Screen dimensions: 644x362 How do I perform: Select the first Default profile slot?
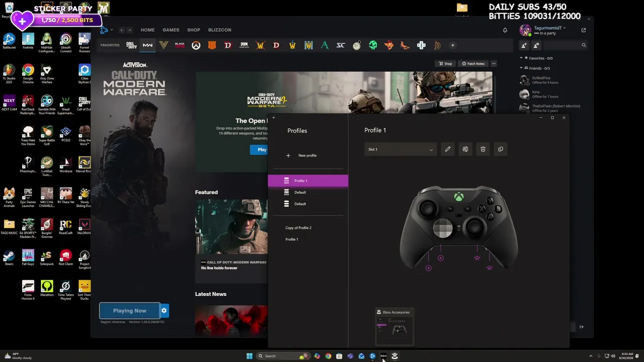[308, 192]
